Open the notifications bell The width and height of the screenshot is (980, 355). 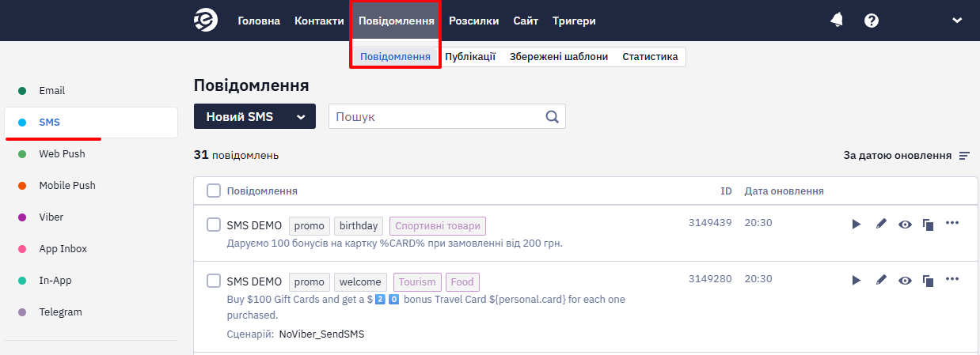pos(837,21)
